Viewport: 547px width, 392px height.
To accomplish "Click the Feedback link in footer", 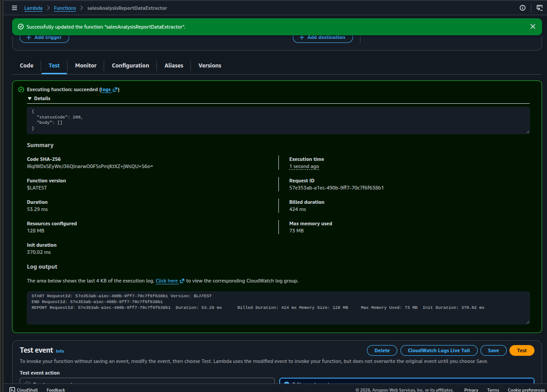I will point(56,390).
